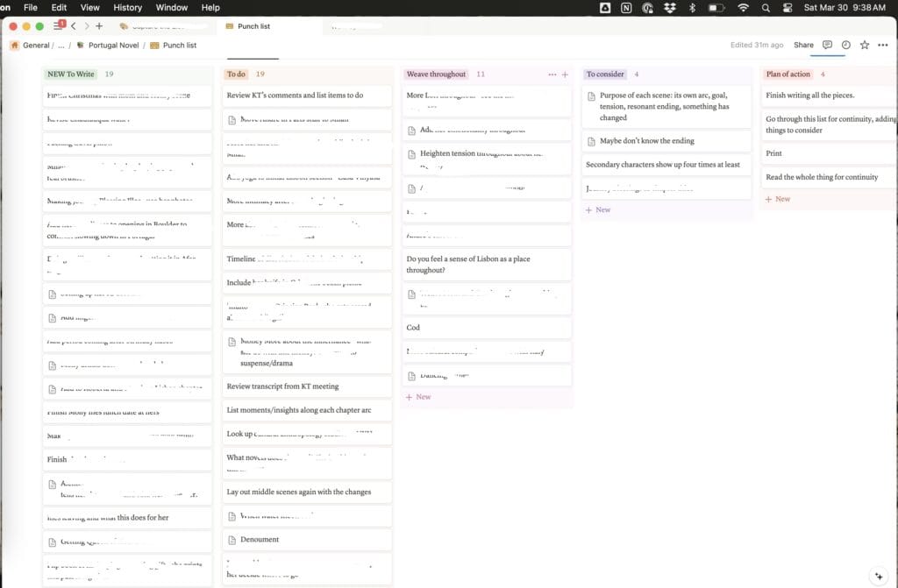
Task: Switch to the Punch list tab
Action: (253, 26)
